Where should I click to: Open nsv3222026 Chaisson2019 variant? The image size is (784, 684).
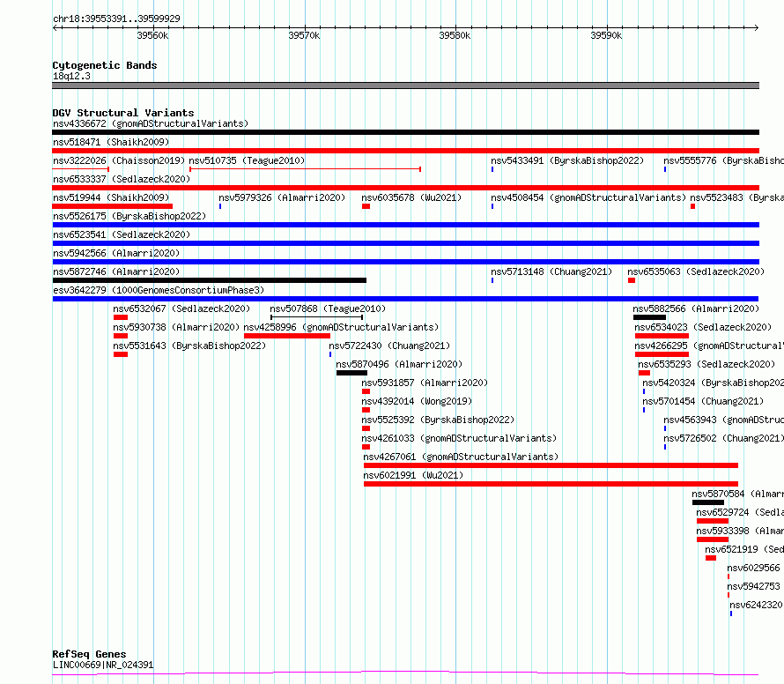click(119, 160)
